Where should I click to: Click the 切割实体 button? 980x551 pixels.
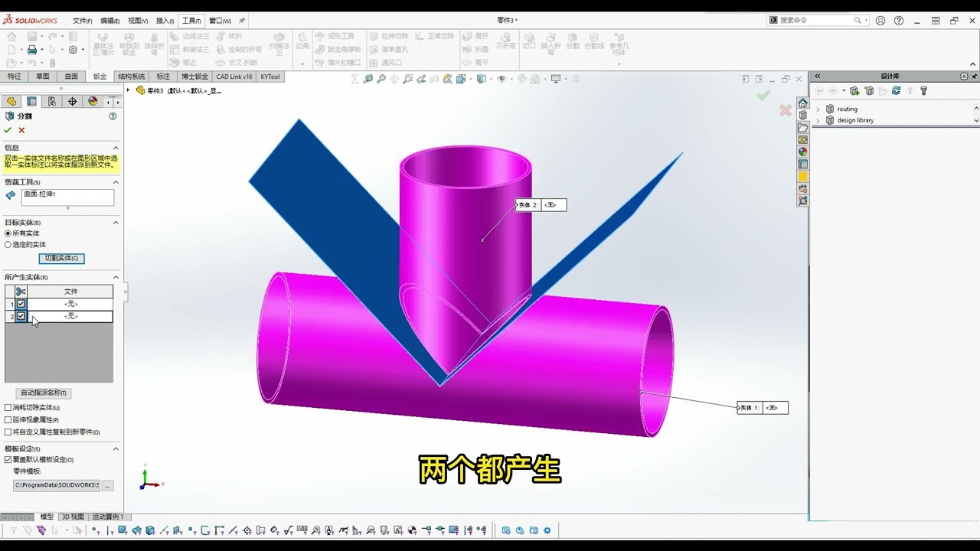(61, 258)
